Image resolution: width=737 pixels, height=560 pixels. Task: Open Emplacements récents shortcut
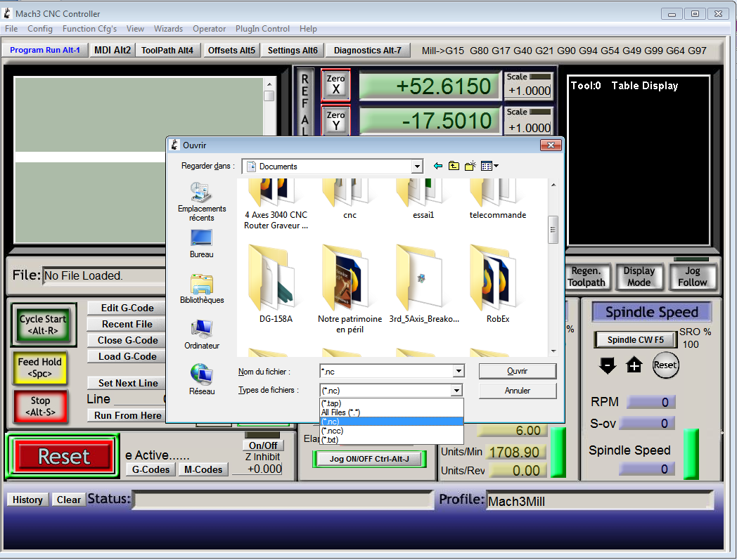(x=202, y=202)
